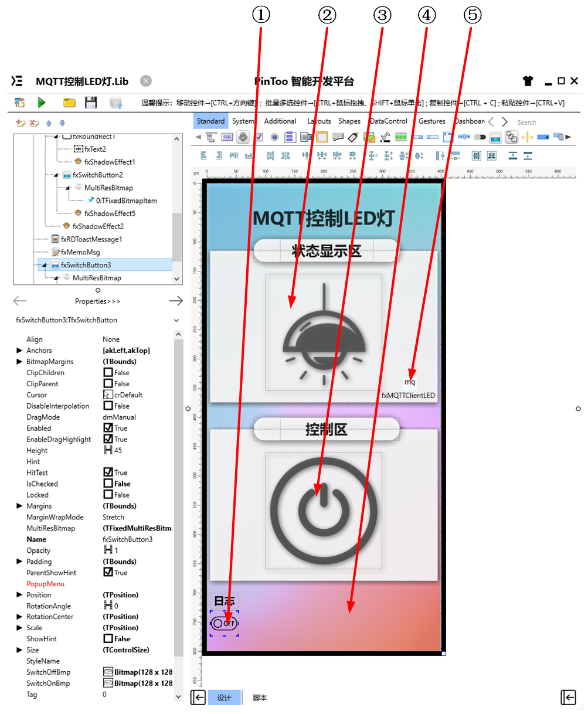The height and width of the screenshot is (714, 588).
Task: Select the green progress bar component
Action: point(401,137)
